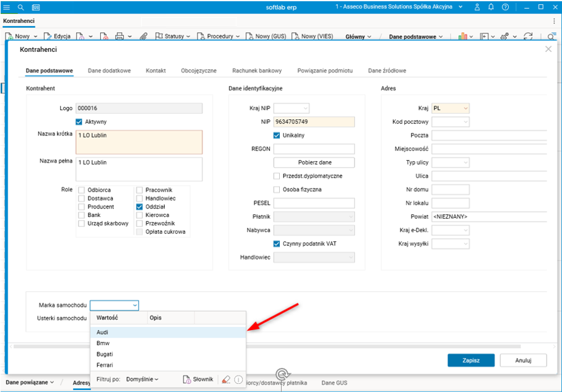Uncheck the Oddział role checkbox
Screen dimensions: 562x392
(139, 207)
